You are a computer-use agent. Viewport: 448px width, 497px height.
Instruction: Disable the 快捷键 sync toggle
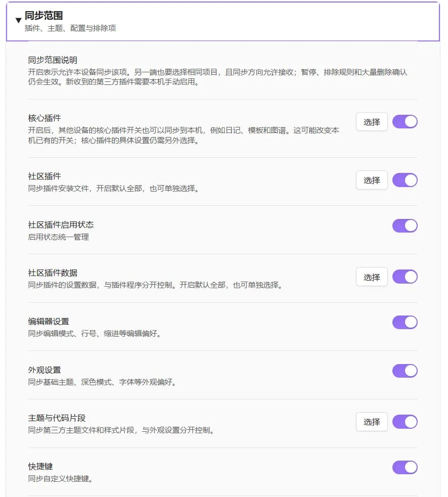tap(405, 467)
